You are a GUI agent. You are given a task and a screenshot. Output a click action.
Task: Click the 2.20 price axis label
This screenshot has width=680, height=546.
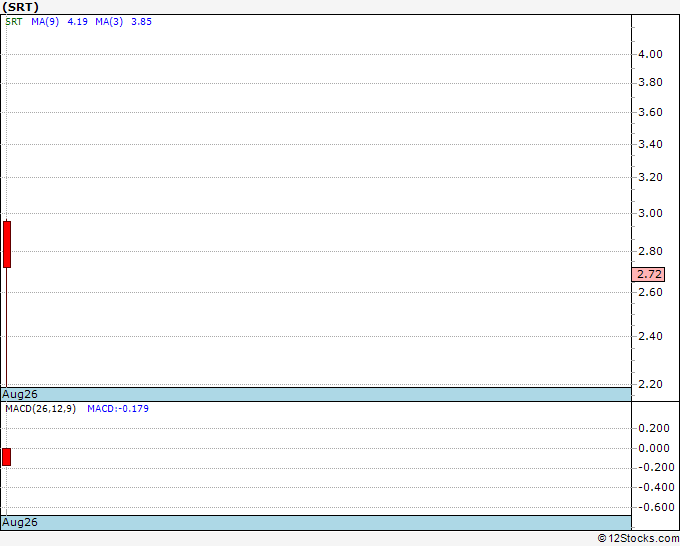[650, 384]
